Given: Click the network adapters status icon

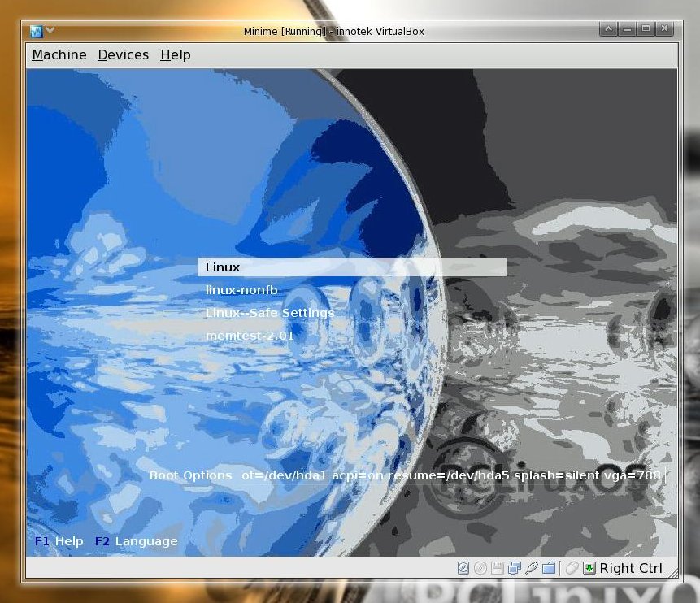Looking at the screenshot, I should [515, 568].
